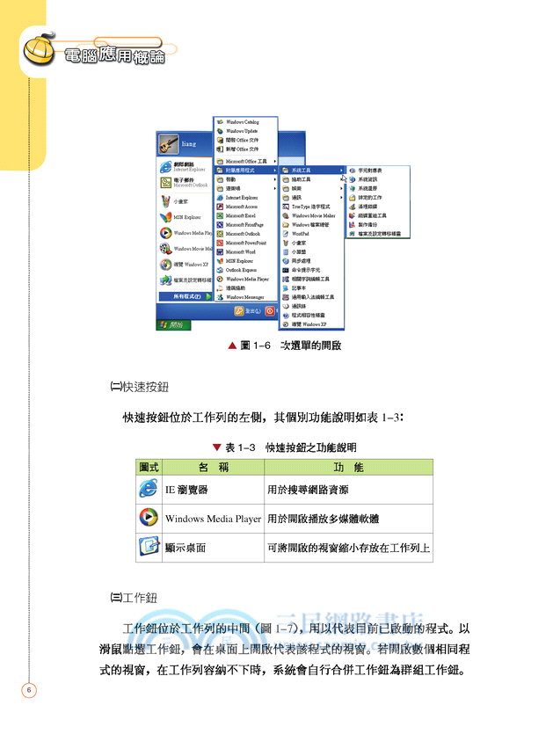
Task: Open 記事本 notepad icon
Action: tap(286, 287)
